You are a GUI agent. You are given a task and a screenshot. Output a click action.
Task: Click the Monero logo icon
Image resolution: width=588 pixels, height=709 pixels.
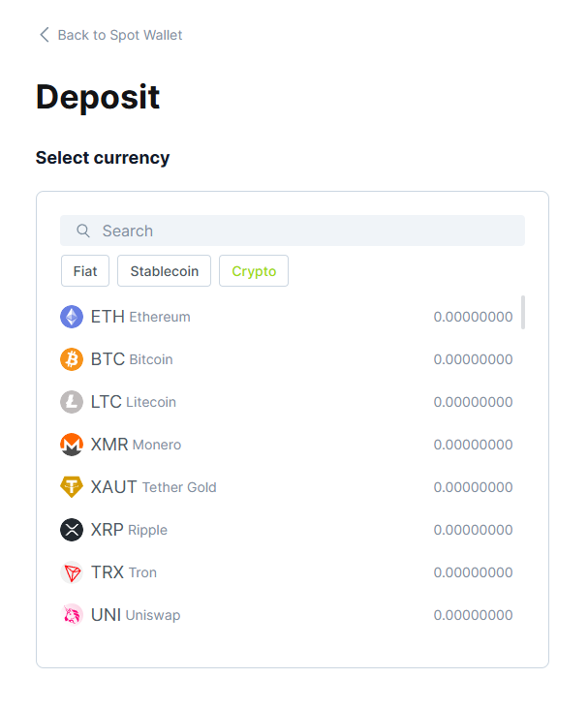(x=72, y=445)
